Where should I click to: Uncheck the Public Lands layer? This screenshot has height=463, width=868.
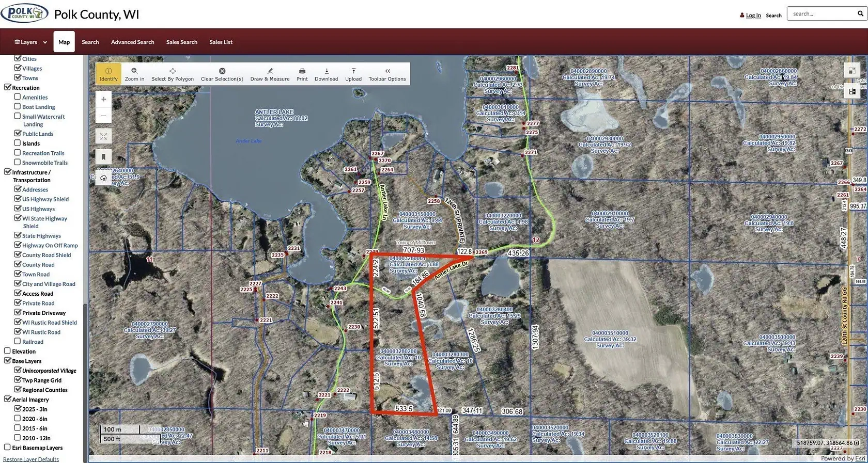click(18, 133)
